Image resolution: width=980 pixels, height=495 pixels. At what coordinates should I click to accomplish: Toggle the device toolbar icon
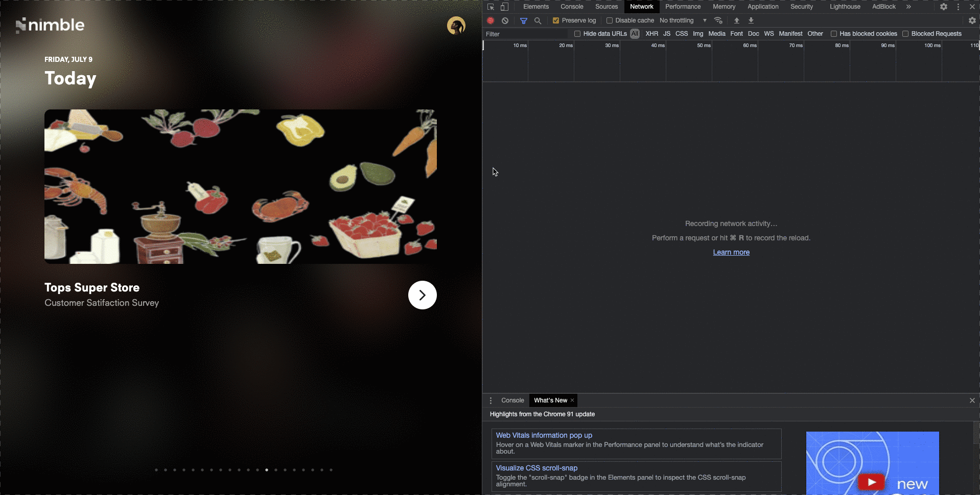[x=504, y=7]
